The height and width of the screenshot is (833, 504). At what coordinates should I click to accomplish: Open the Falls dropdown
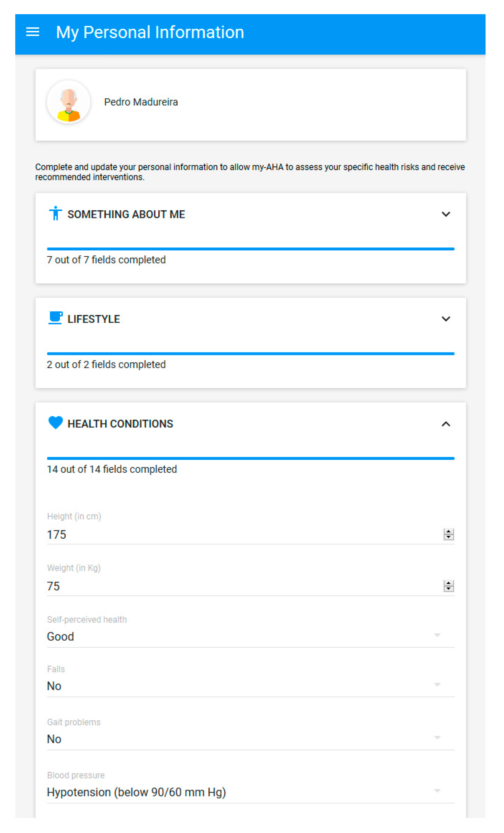click(x=437, y=685)
